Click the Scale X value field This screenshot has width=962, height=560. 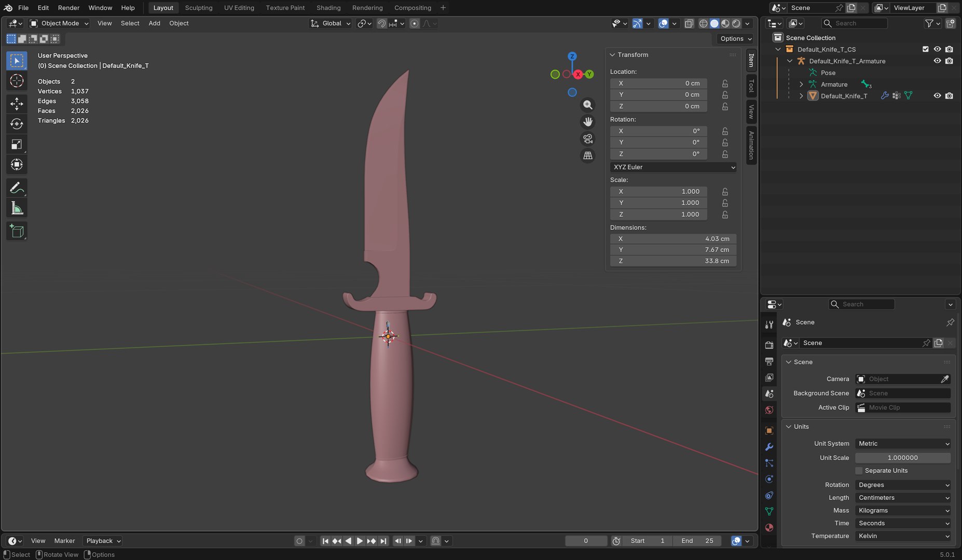coord(659,191)
